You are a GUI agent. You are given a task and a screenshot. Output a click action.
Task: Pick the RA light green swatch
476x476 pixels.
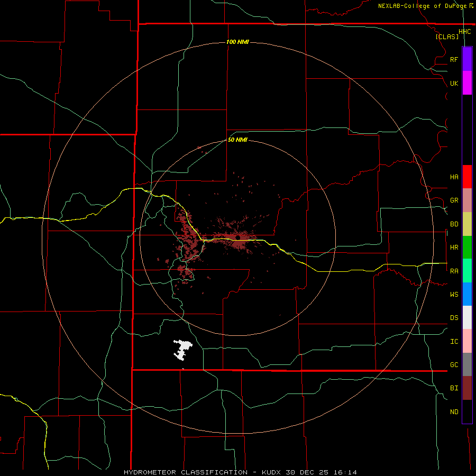(467, 271)
